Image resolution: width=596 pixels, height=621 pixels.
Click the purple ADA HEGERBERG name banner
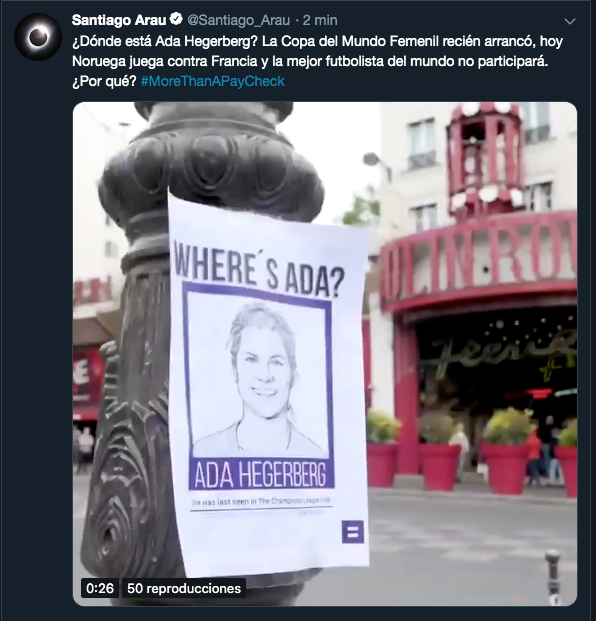click(261, 474)
